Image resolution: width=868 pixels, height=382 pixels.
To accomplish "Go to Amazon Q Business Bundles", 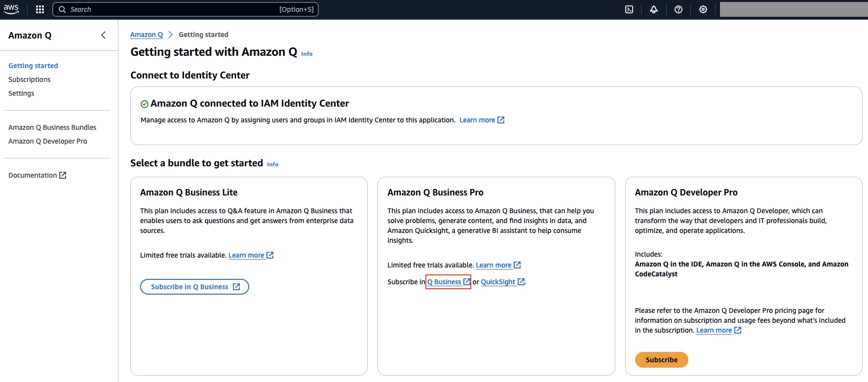I will click(x=52, y=127).
